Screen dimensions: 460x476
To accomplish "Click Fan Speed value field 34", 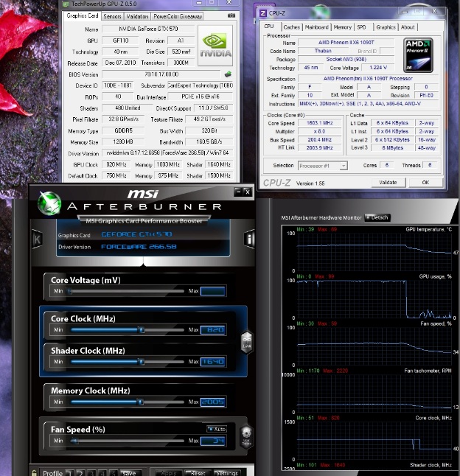I will (x=213, y=441).
